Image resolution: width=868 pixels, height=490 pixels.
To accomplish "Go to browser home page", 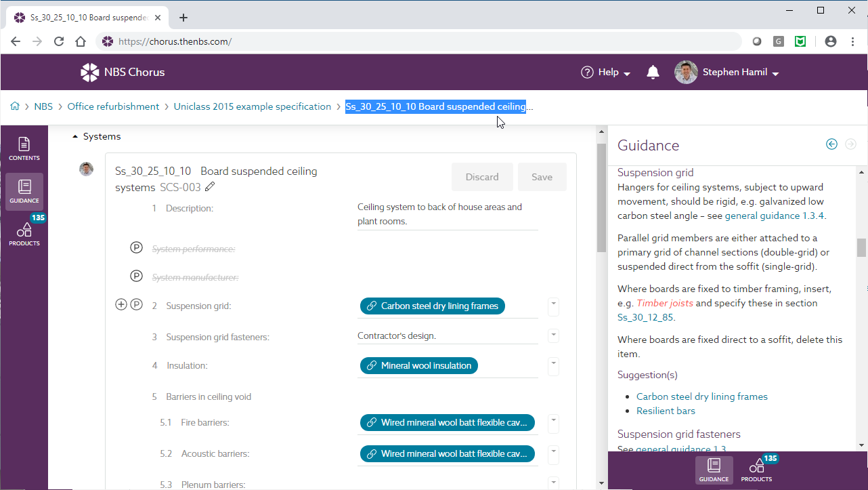I will click(x=81, y=41).
